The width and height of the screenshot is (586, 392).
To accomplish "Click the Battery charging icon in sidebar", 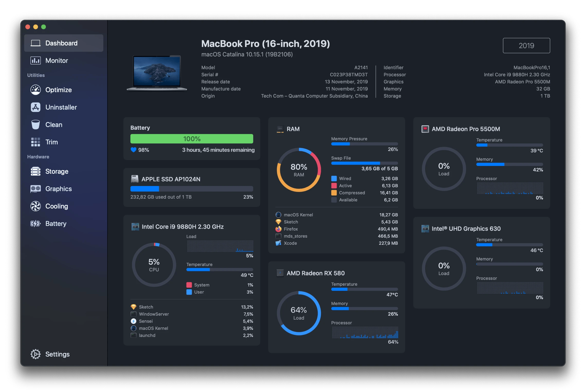I will 35,224.
